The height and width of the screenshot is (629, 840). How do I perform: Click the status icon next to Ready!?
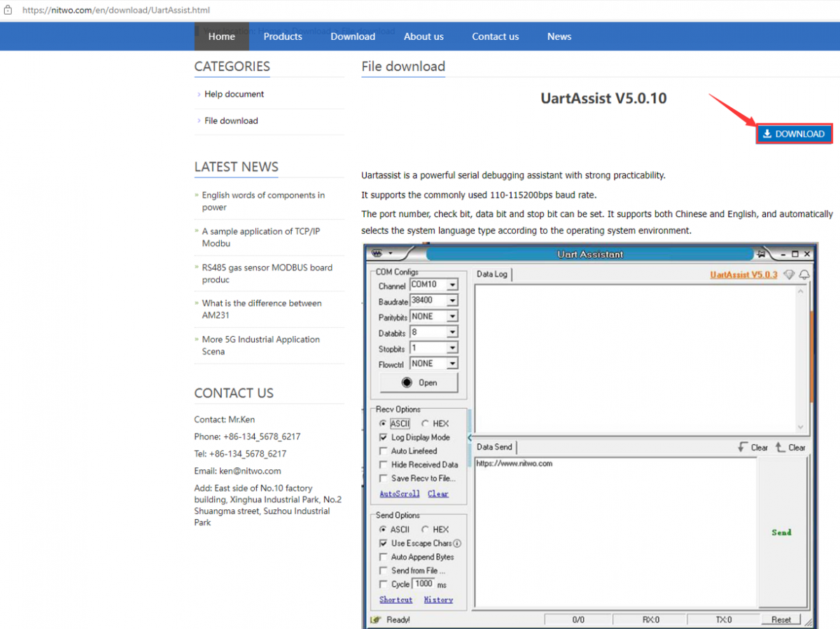tap(376, 620)
